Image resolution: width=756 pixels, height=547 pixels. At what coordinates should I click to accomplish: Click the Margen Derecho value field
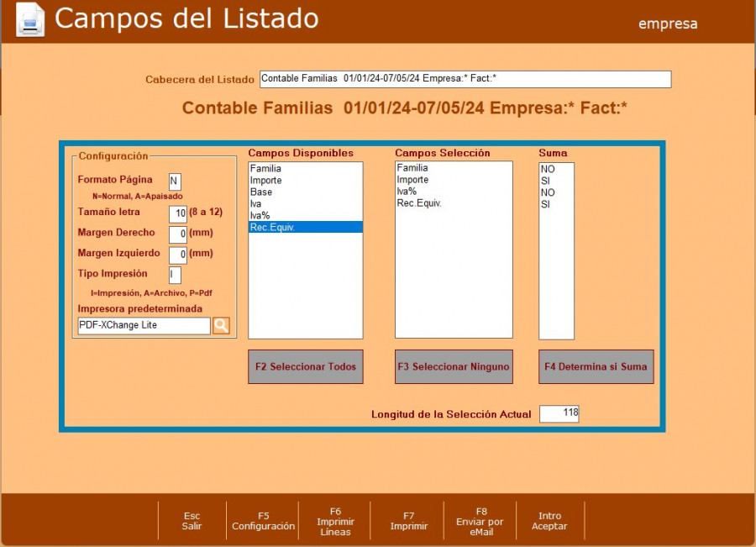[177, 234]
